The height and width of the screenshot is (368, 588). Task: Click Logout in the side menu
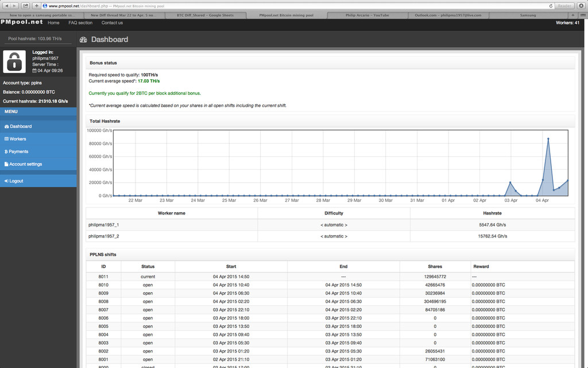[x=38, y=181]
